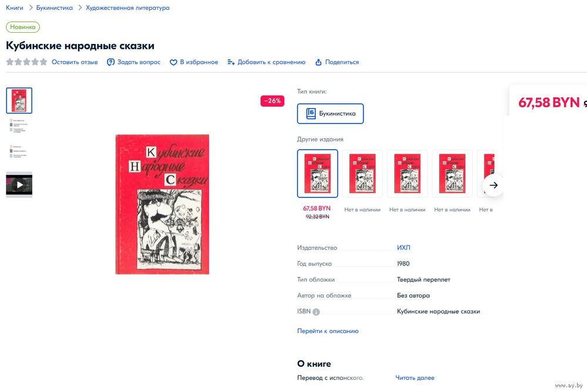Select second gallery thumbnail with text page
The image size is (587, 392).
(x=19, y=126)
